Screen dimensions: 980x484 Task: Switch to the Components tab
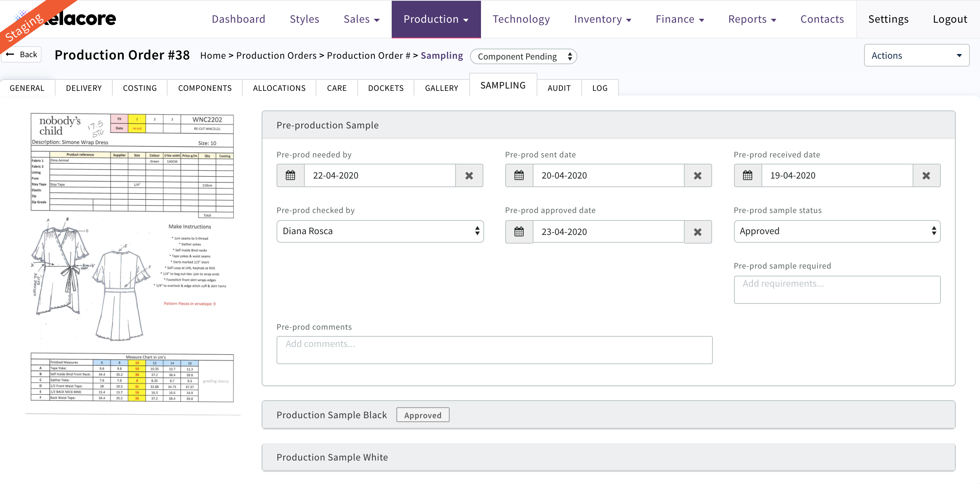(x=205, y=88)
